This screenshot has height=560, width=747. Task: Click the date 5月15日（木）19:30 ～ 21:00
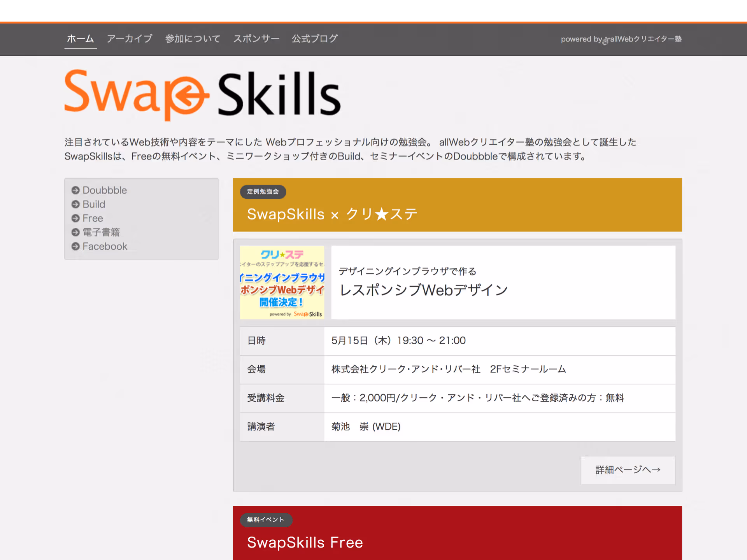(x=398, y=341)
